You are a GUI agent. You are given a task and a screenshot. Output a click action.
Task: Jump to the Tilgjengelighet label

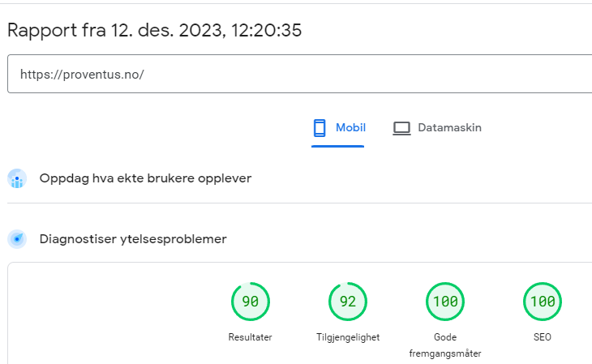[348, 337]
